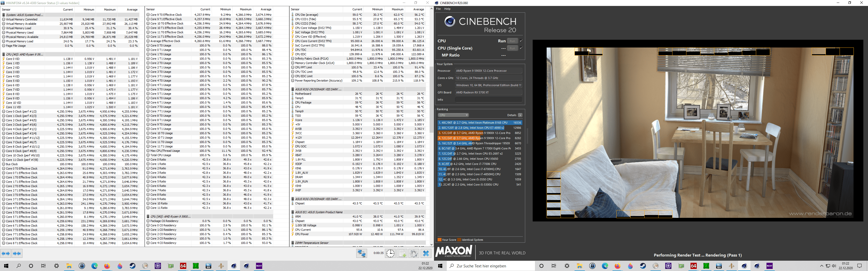Close sensors with blue X icon

pos(426,253)
